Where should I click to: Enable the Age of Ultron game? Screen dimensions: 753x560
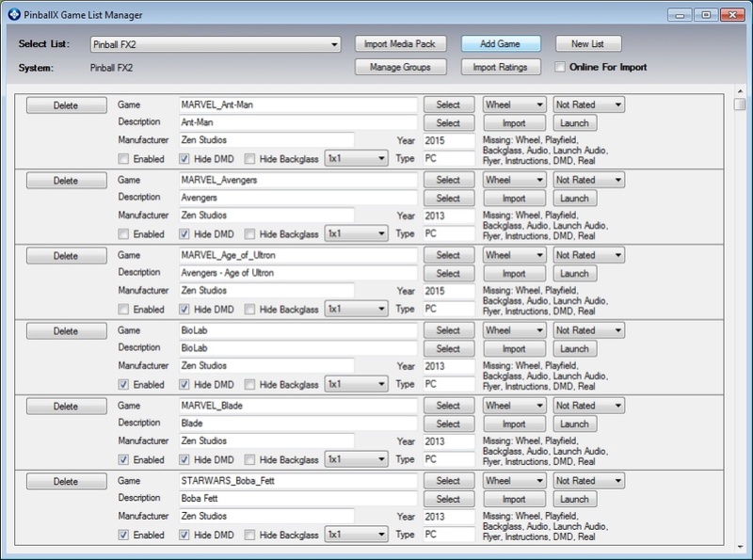123,310
